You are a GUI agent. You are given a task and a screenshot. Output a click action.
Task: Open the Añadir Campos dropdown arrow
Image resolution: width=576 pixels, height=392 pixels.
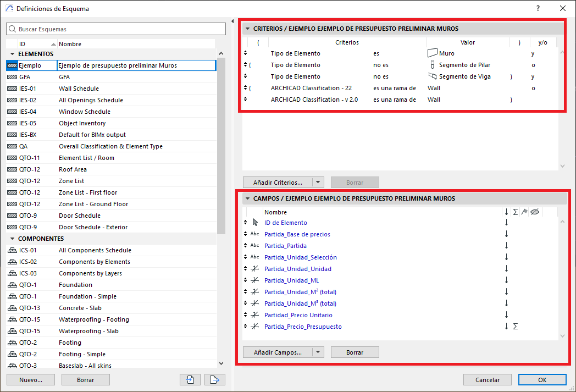[319, 352]
